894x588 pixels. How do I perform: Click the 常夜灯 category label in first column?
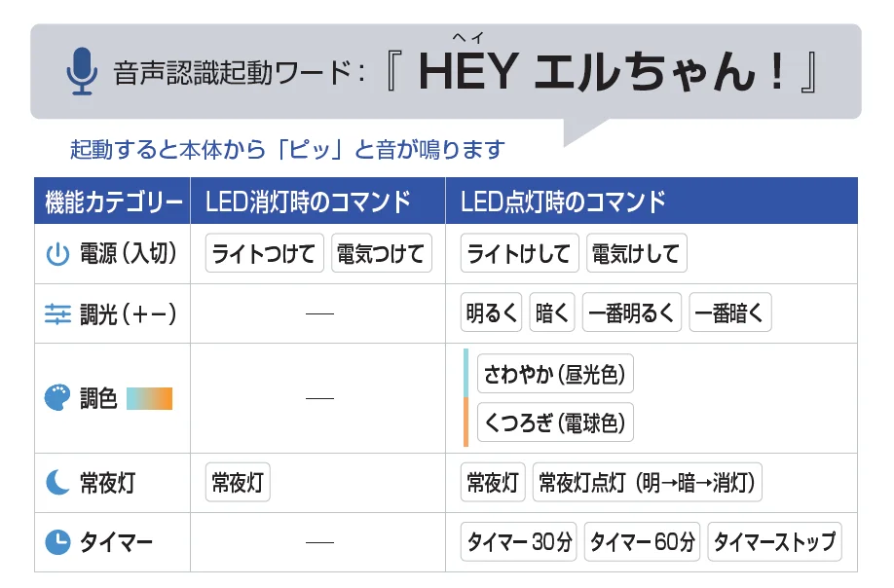(x=107, y=483)
